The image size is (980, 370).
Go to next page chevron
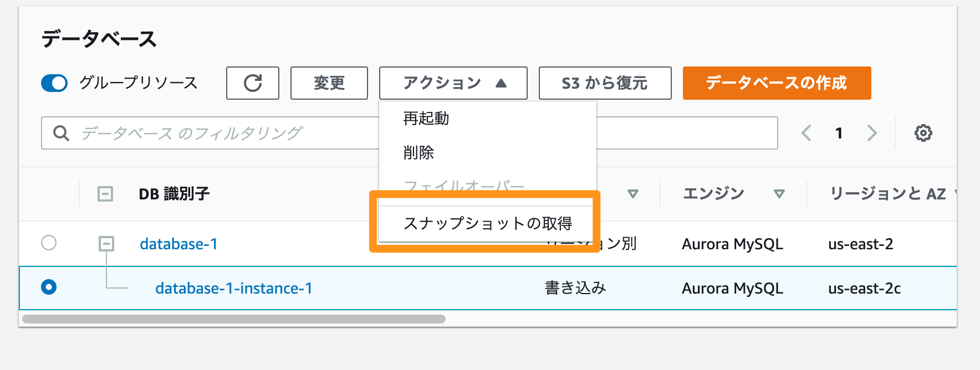point(872,133)
